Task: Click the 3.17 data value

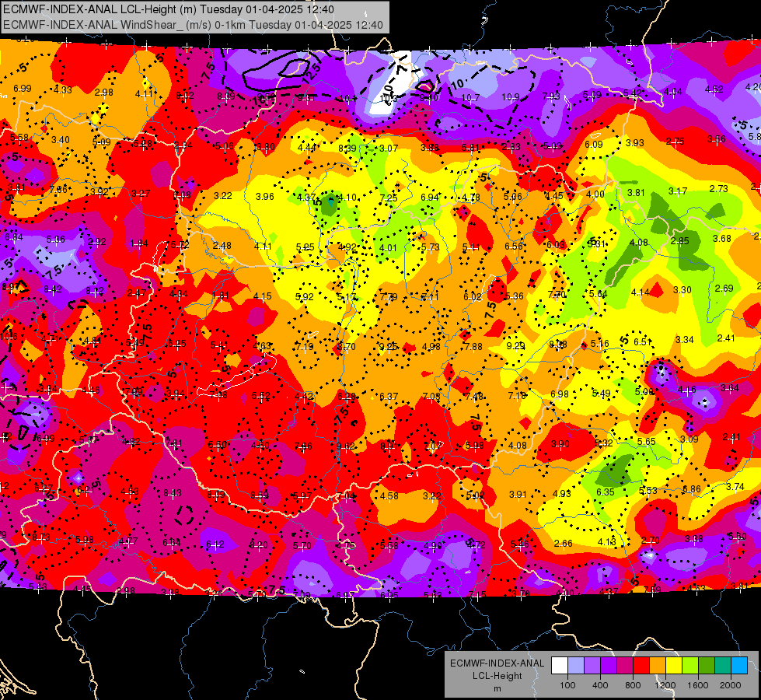Action: pos(678,191)
